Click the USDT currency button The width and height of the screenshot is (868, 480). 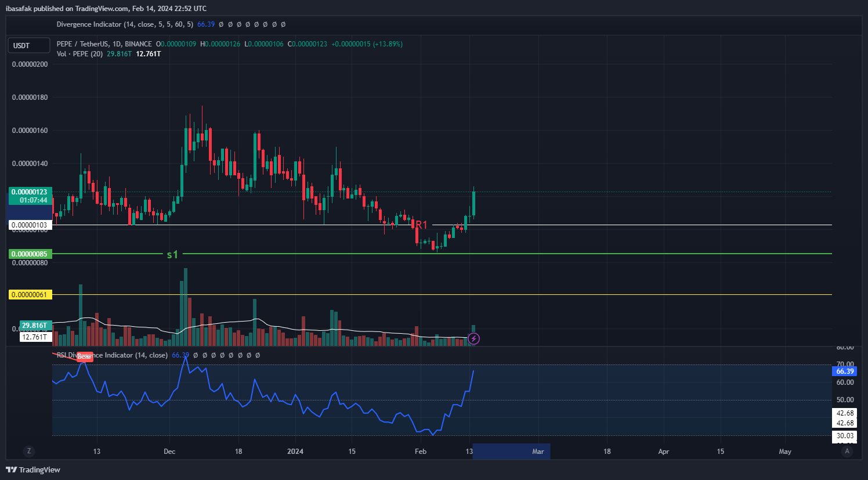(x=28, y=45)
